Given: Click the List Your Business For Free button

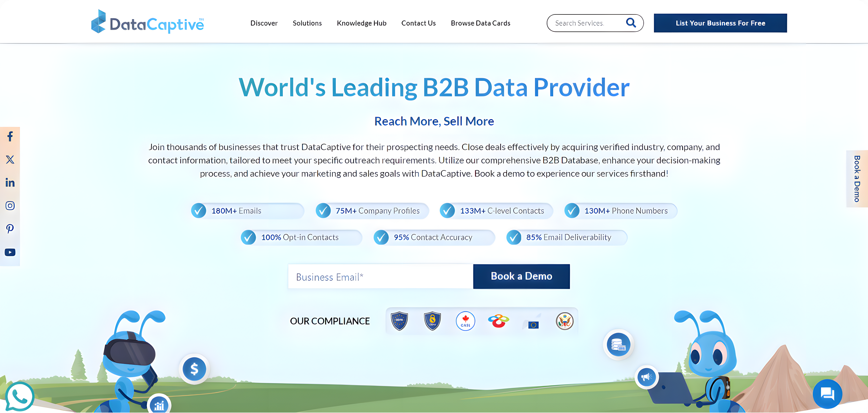Looking at the screenshot, I should click(720, 23).
